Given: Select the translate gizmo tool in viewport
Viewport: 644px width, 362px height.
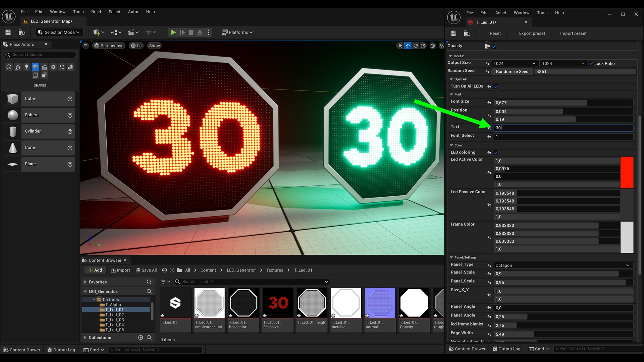Looking at the screenshot, I should (x=408, y=46).
